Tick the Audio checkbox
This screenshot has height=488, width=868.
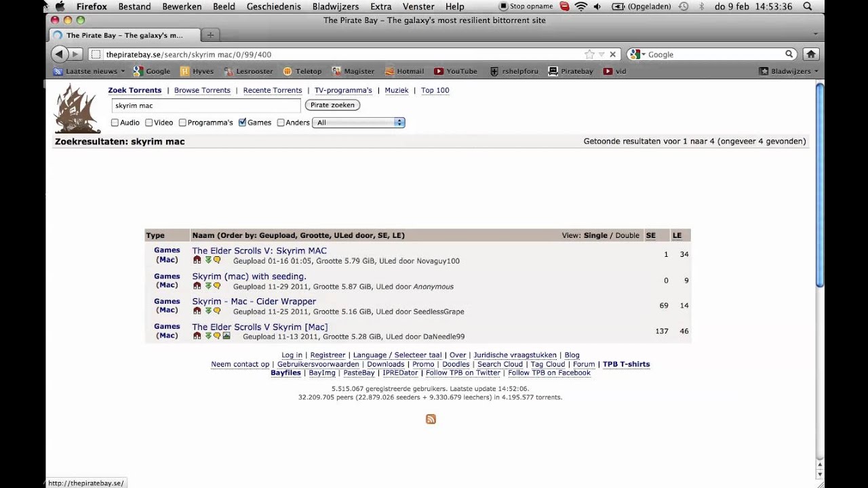coord(115,123)
